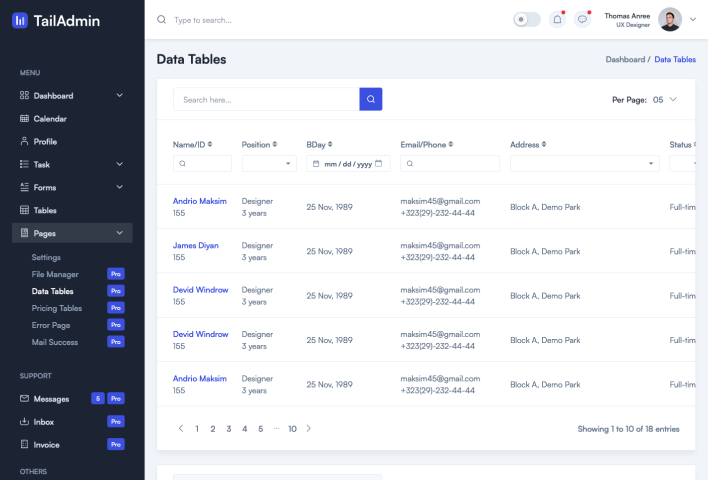Expand the Dashboard menu chevron
Screen dimensions: 708x480
click(120, 96)
